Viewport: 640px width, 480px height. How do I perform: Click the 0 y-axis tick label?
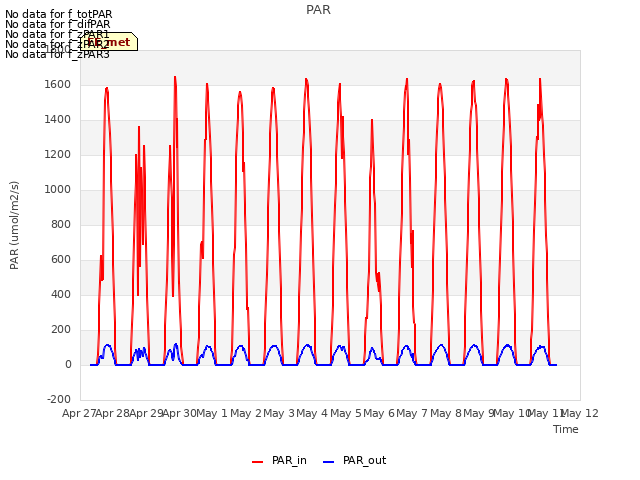click(68, 364)
